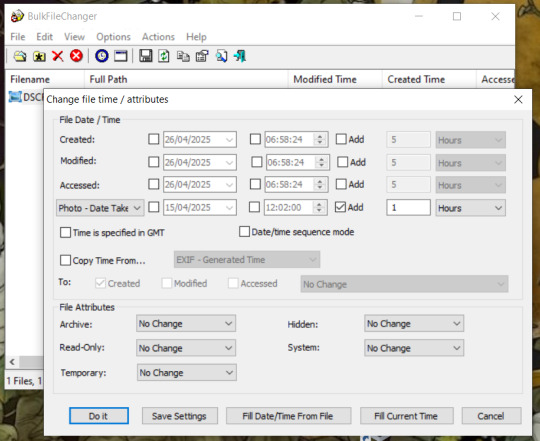Click the Filename column header
The height and width of the screenshot is (441, 540).
[x=44, y=79]
